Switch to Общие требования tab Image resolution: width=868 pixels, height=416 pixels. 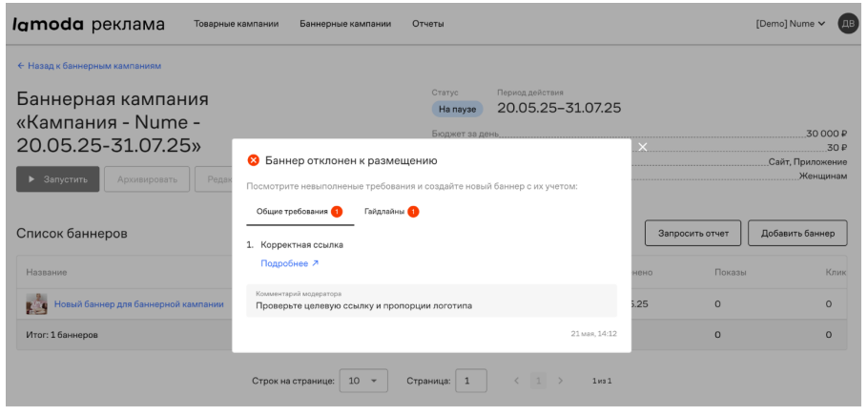tap(300, 212)
